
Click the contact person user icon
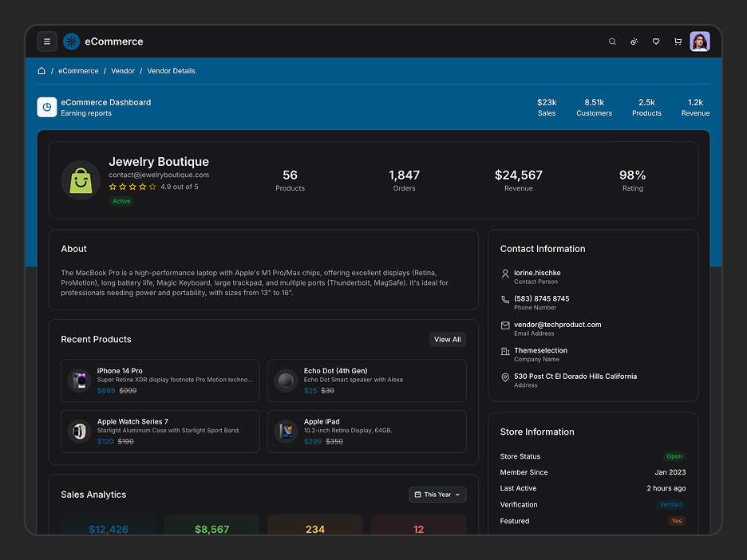(x=505, y=274)
